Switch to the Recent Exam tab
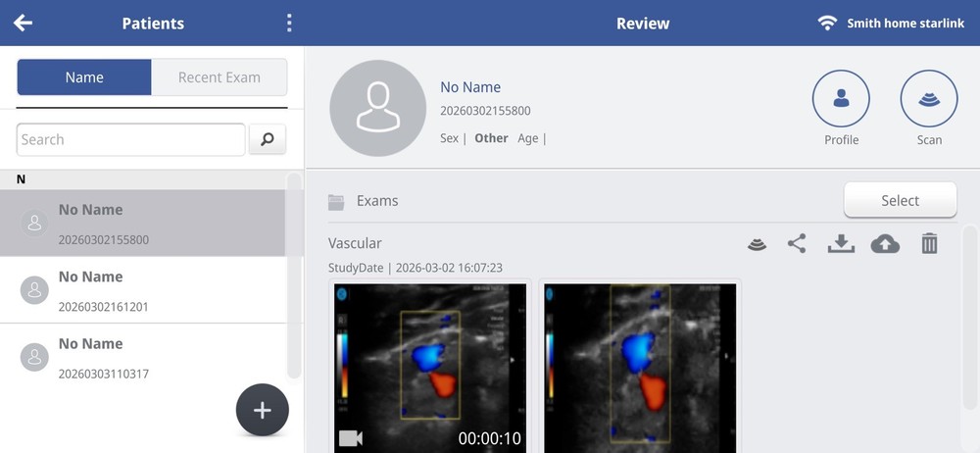Screen dimensions: 980x453 pos(219,77)
